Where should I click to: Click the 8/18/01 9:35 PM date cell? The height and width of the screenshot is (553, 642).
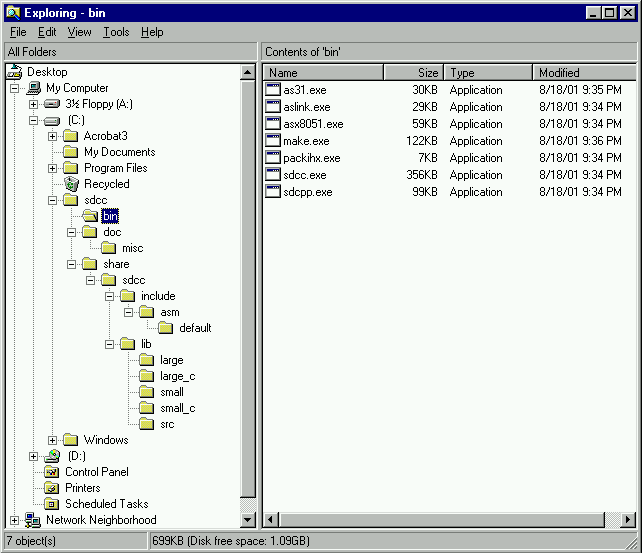click(x=580, y=90)
